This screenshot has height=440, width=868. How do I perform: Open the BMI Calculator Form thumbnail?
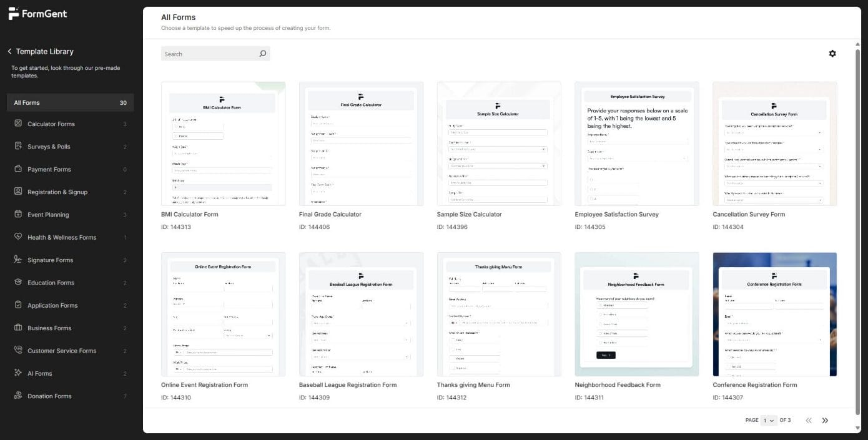click(223, 144)
